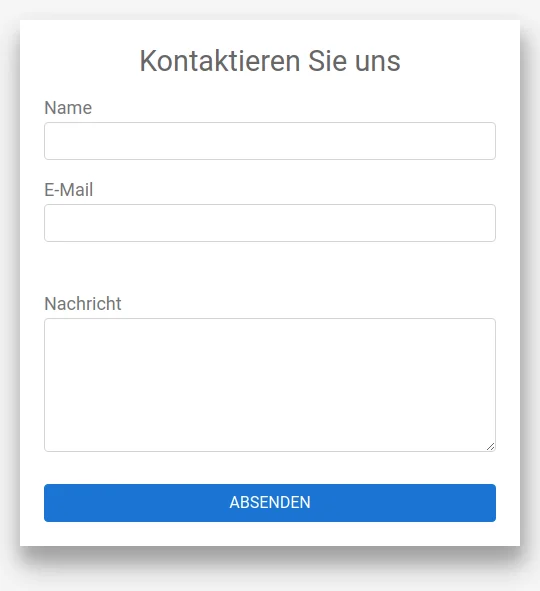Click the Name input field
Image resolution: width=540 pixels, height=591 pixels.
tap(270, 141)
